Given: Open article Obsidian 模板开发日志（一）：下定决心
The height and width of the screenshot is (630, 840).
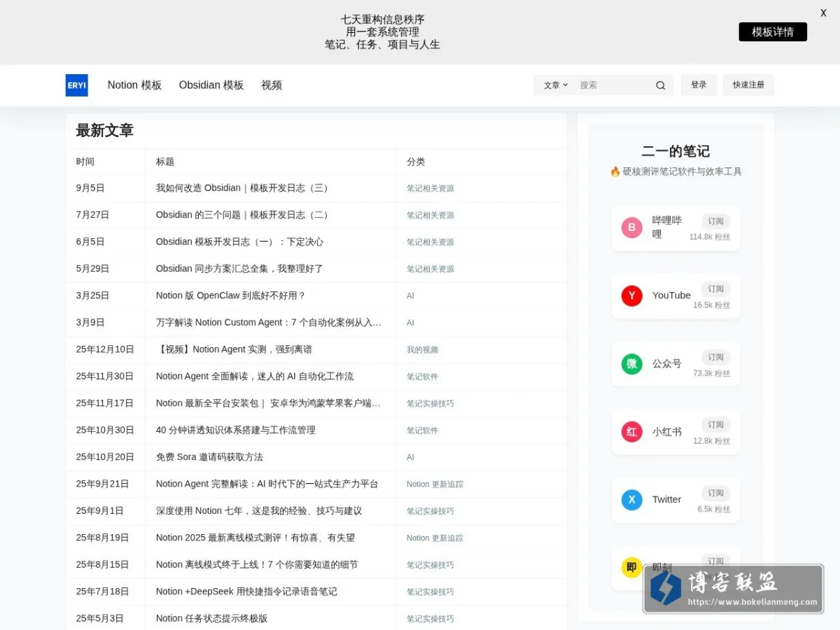Looking at the screenshot, I should [239, 242].
